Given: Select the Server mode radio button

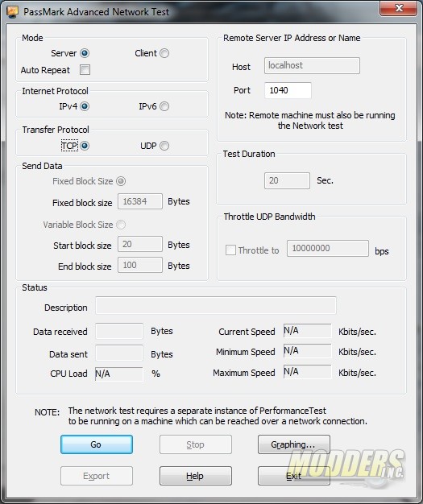Looking at the screenshot, I should click(85, 53).
